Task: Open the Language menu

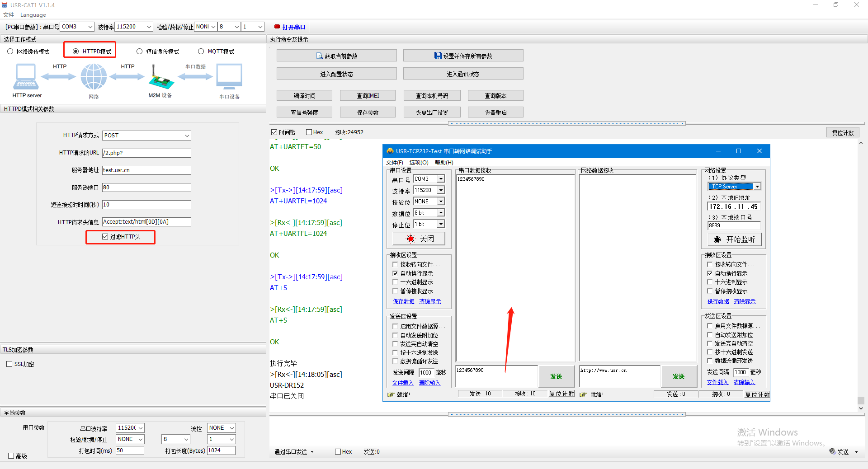Action: coord(33,15)
